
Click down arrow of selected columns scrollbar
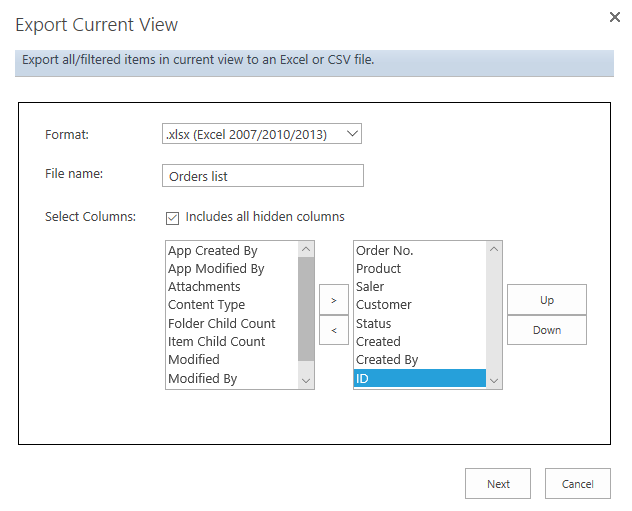point(494,381)
